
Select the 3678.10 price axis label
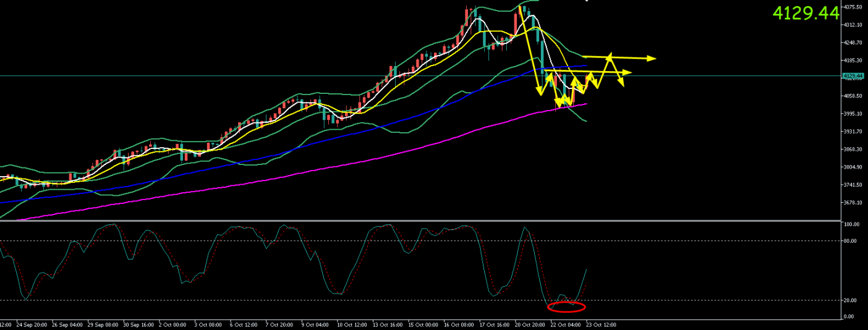coord(852,203)
